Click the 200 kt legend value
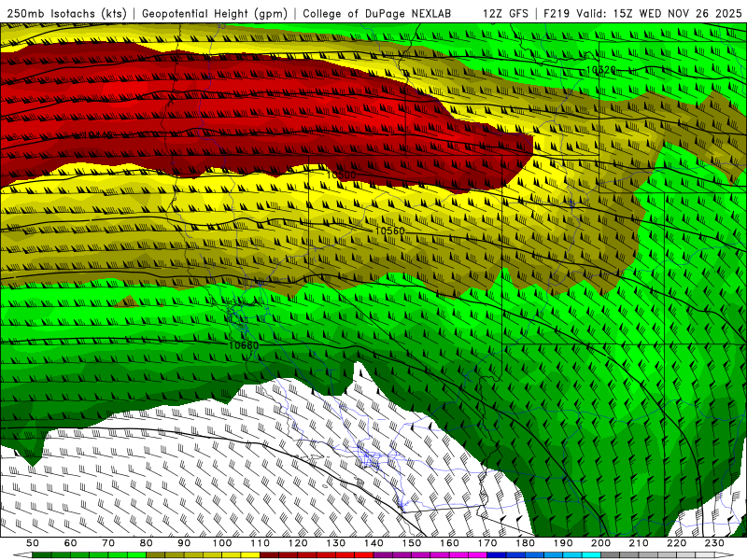This screenshot has width=747, height=560. pyautogui.click(x=600, y=543)
